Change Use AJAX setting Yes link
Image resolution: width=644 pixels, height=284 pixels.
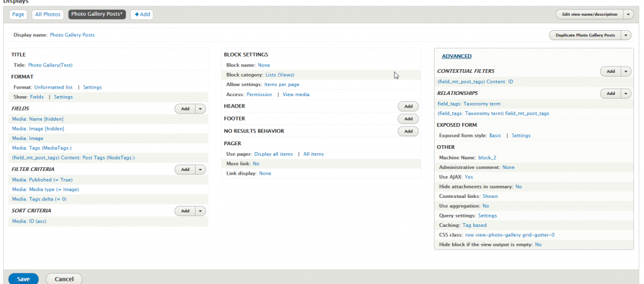pyautogui.click(x=469, y=177)
